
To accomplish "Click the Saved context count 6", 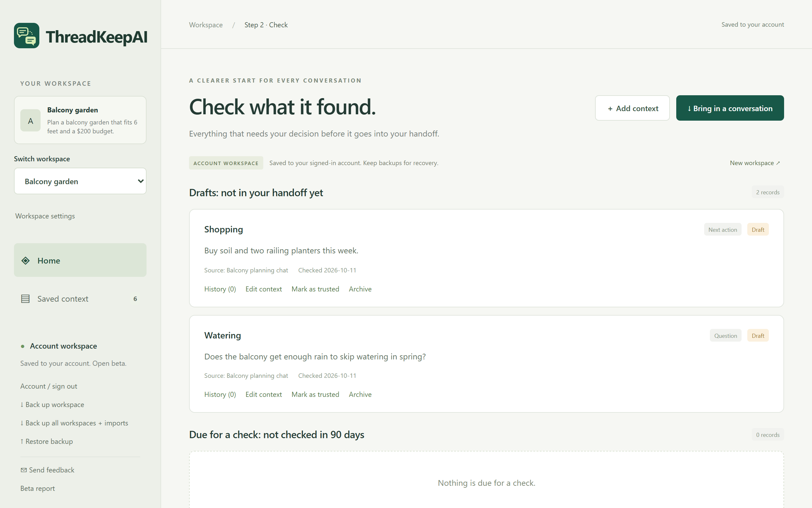I will [135, 299].
